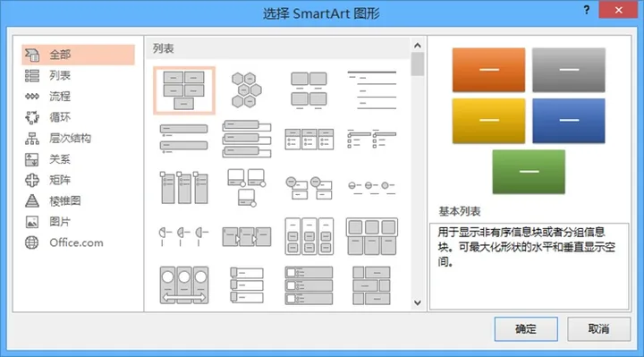Select the basic block list thumbnail
This screenshot has width=644, height=357.
point(184,90)
